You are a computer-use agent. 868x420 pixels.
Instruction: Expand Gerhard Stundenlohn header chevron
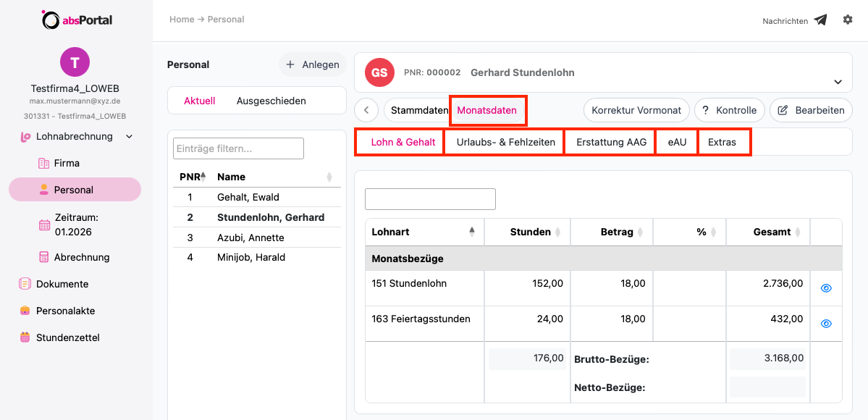coord(838,82)
